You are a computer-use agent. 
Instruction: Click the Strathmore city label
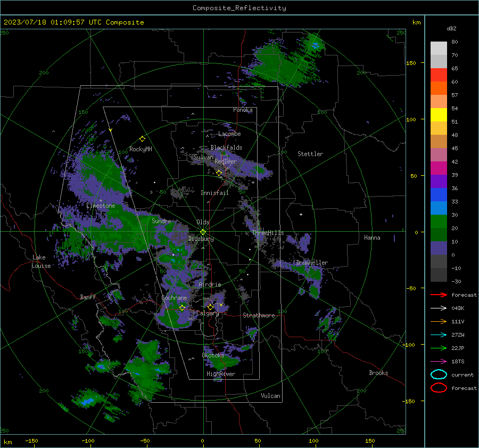(x=259, y=315)
